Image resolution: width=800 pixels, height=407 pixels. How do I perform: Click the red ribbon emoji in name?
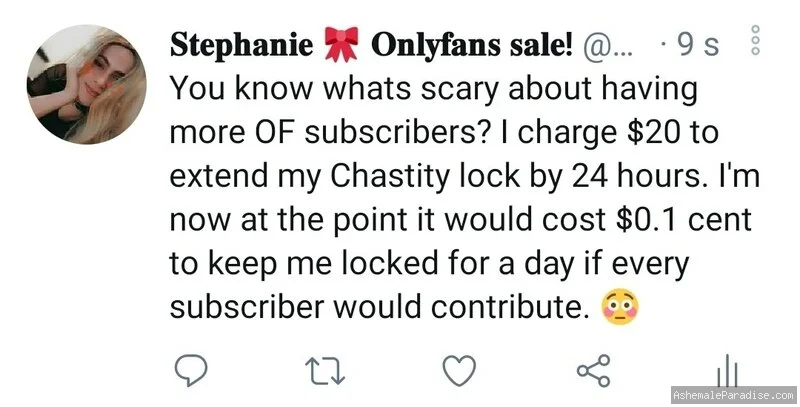[341, 44]
